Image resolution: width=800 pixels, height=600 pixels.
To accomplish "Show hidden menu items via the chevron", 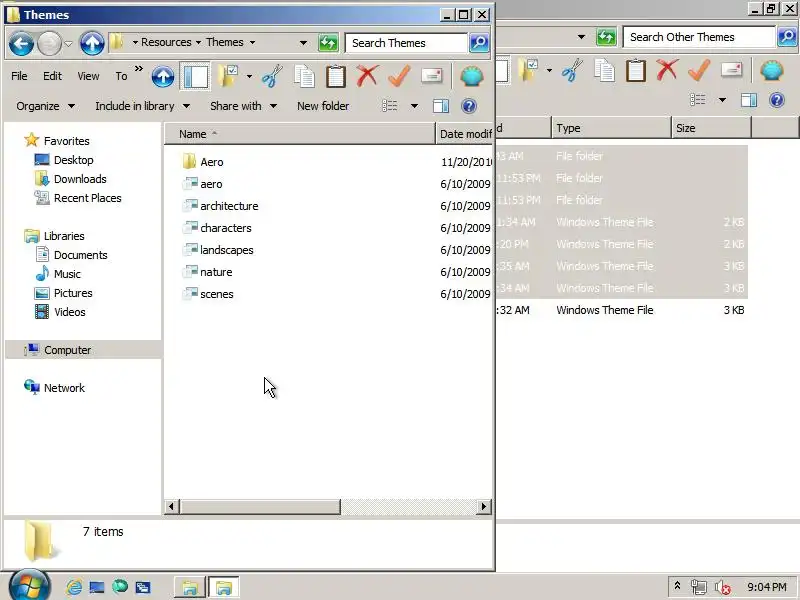I will click(139, 68).
